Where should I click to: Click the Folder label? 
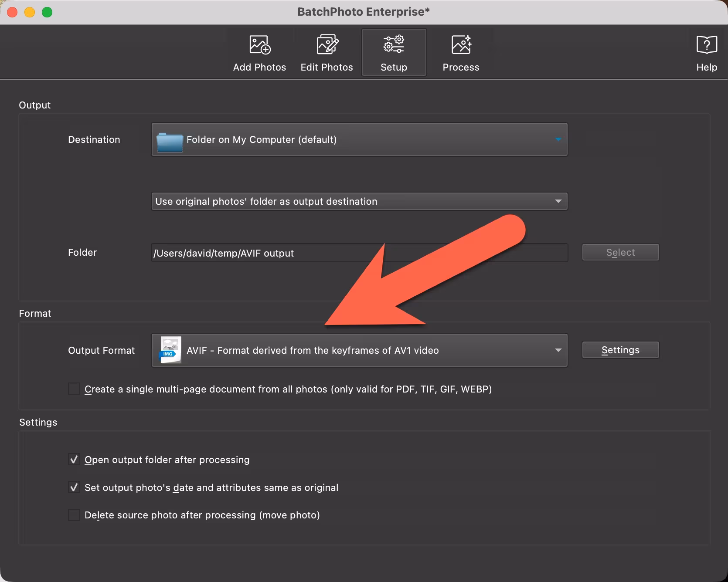[x=82, y=252]
